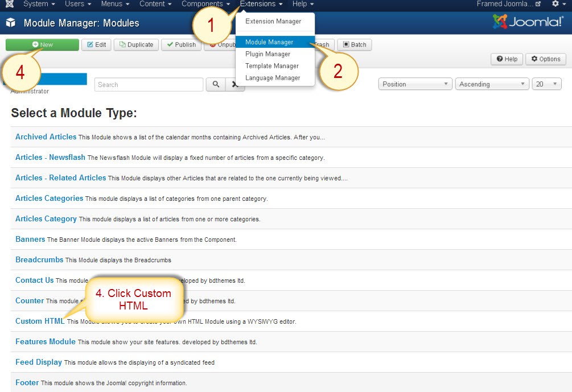Choose Breadcrumbs module type

click(39, 259)
